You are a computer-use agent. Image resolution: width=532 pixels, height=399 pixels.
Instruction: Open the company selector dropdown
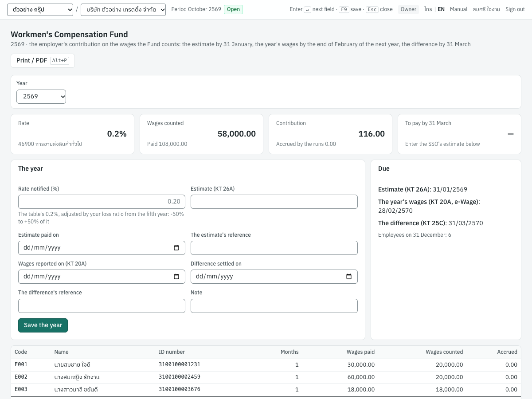click(x=123, y=10)
